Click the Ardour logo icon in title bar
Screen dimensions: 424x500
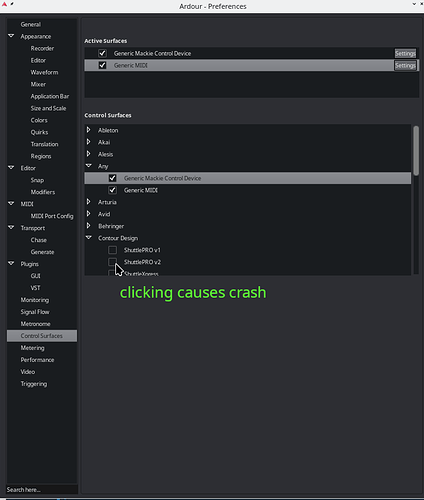point(4,4)
